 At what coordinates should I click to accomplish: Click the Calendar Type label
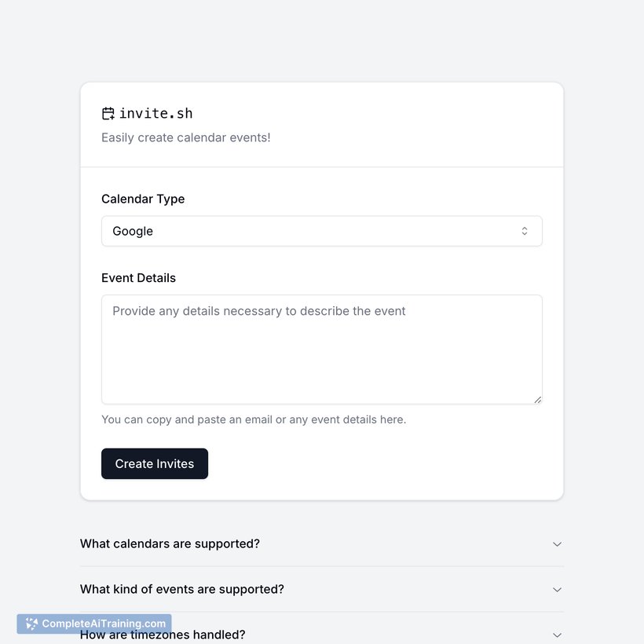tap(143, 199)
